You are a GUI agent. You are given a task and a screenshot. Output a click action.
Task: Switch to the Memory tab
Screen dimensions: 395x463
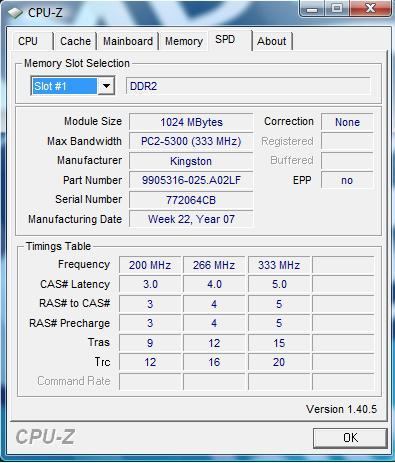184,41
